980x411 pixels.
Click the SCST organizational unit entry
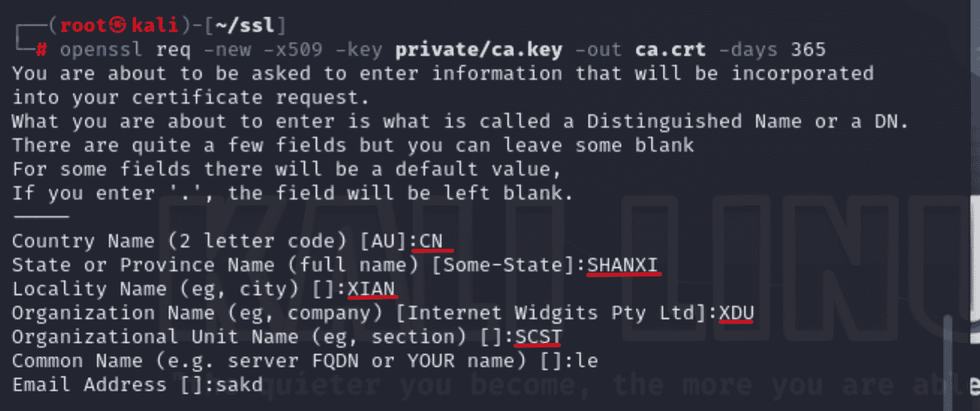pyautogui.click(x=539, y=337)
